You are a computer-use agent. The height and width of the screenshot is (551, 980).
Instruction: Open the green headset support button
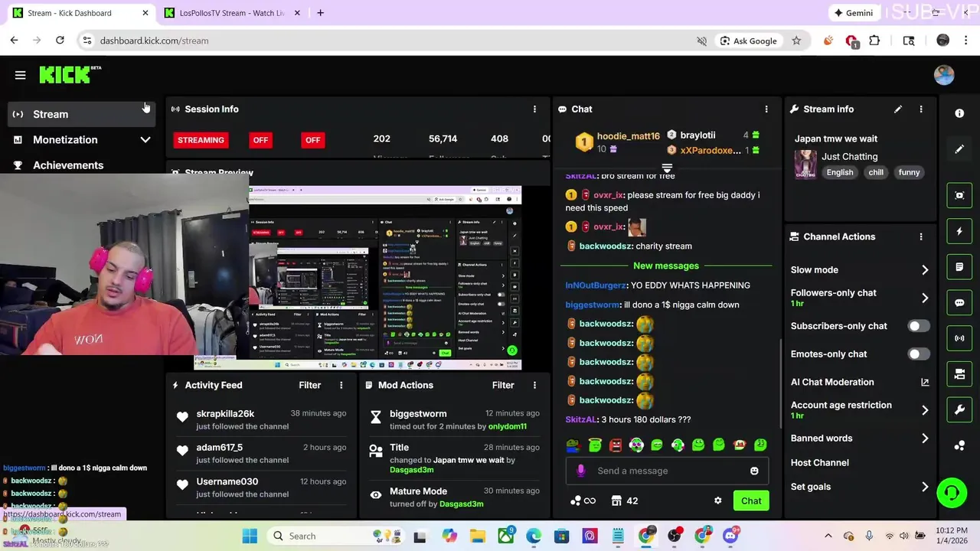tap(952, 492)
